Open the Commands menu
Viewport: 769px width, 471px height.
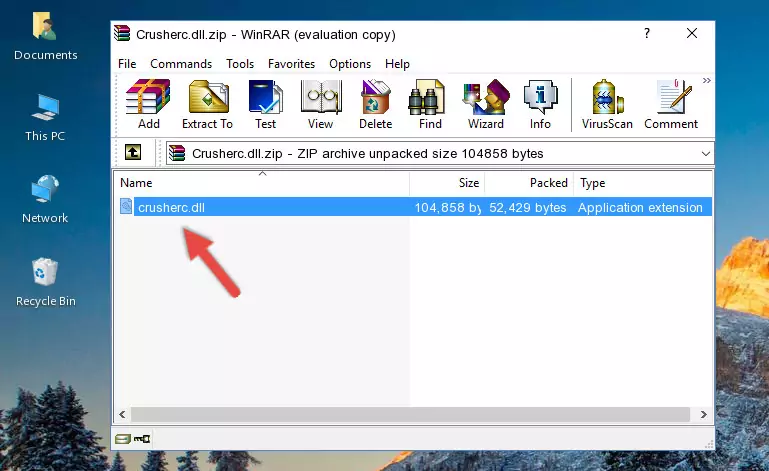click(181, 64)
